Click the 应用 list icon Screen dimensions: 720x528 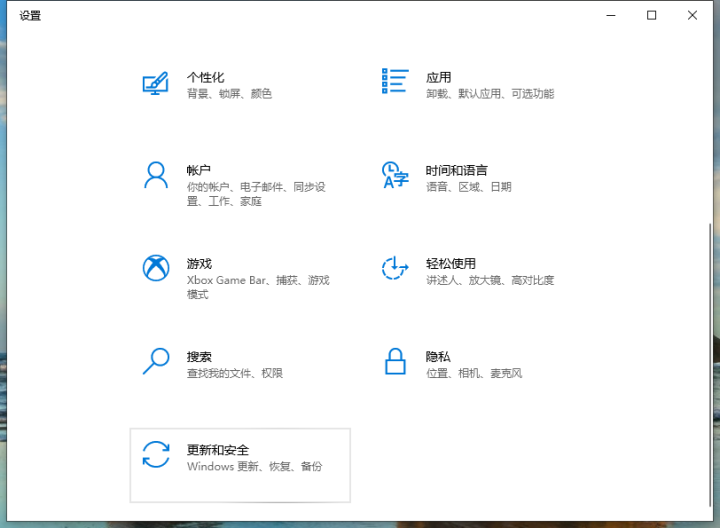pos(395,81)
